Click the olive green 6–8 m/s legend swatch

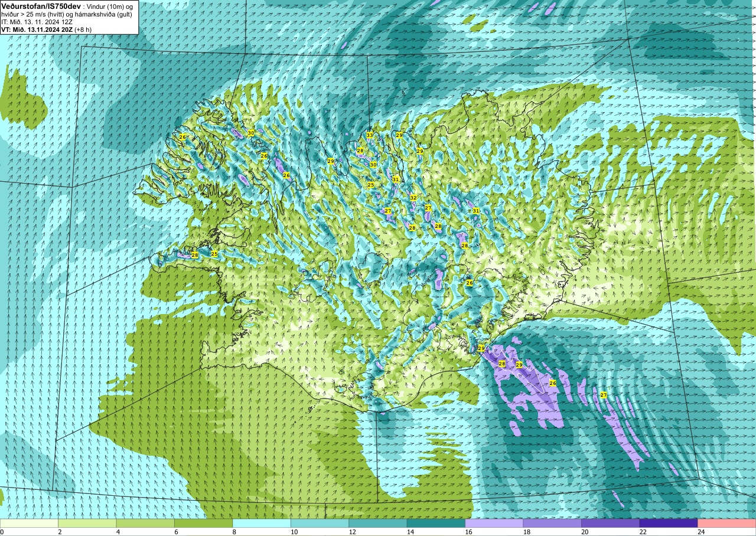click(x=204, y=523)
